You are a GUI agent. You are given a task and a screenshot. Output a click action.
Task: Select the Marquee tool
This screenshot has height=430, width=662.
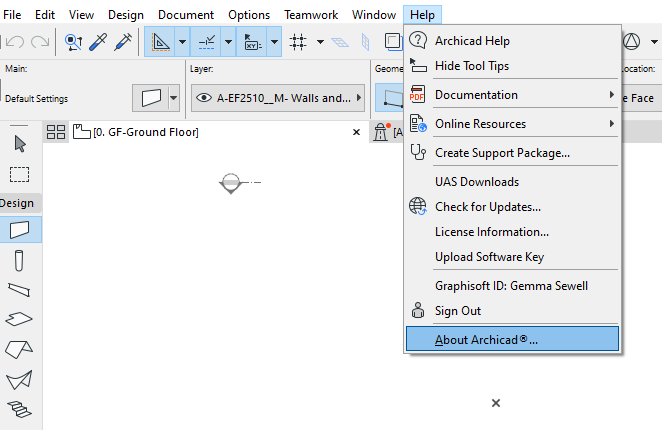pos(19,174)
